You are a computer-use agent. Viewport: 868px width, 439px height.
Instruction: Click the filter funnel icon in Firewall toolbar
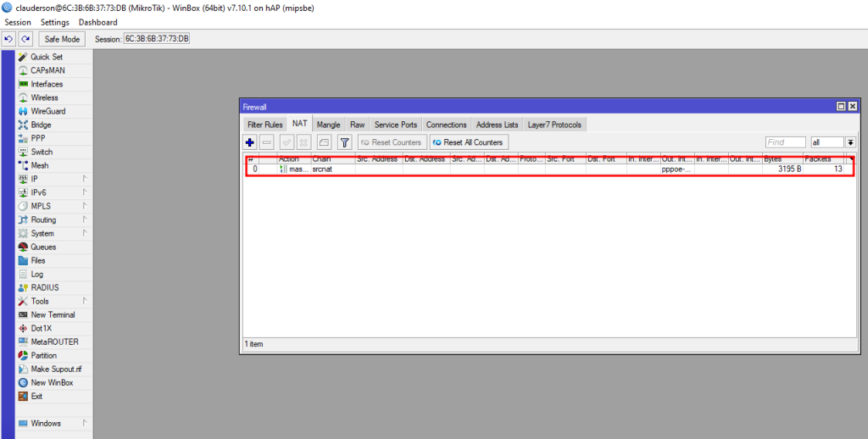[345, 142]
